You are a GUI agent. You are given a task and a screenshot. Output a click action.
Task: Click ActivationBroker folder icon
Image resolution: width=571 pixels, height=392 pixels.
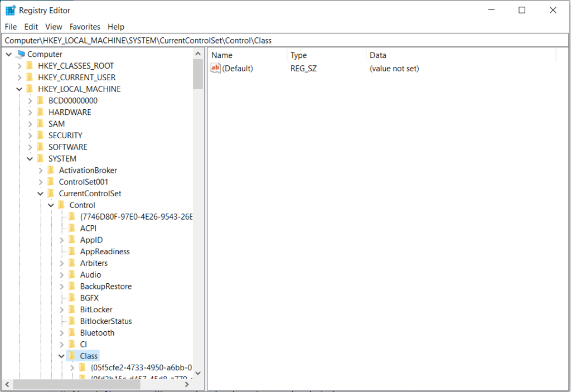51,170
